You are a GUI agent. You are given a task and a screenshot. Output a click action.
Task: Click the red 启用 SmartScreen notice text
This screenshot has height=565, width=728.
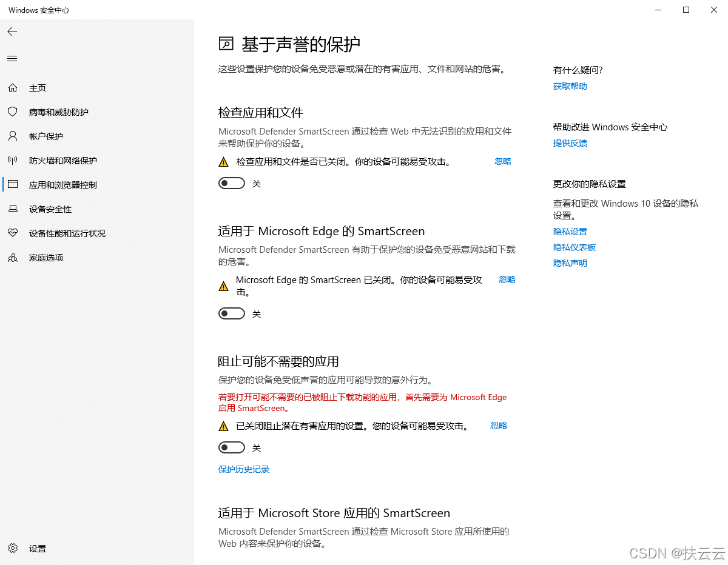[362, 403]
